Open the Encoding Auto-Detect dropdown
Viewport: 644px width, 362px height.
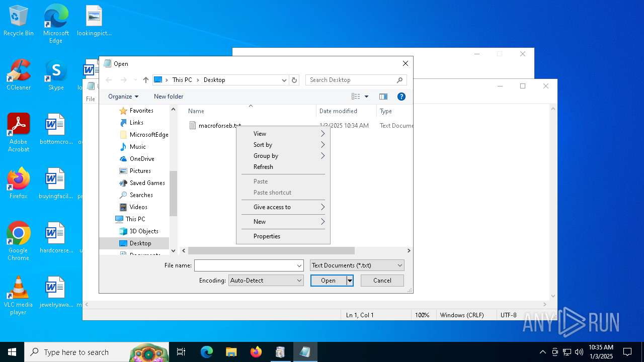coord(266,281)
